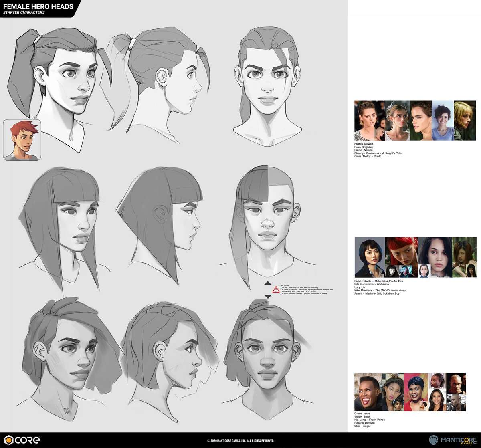The width and height of the screenshot is (481, 448).
Task: Click the 'Grace Jones' caption text
Action: [x=362, y=413]
